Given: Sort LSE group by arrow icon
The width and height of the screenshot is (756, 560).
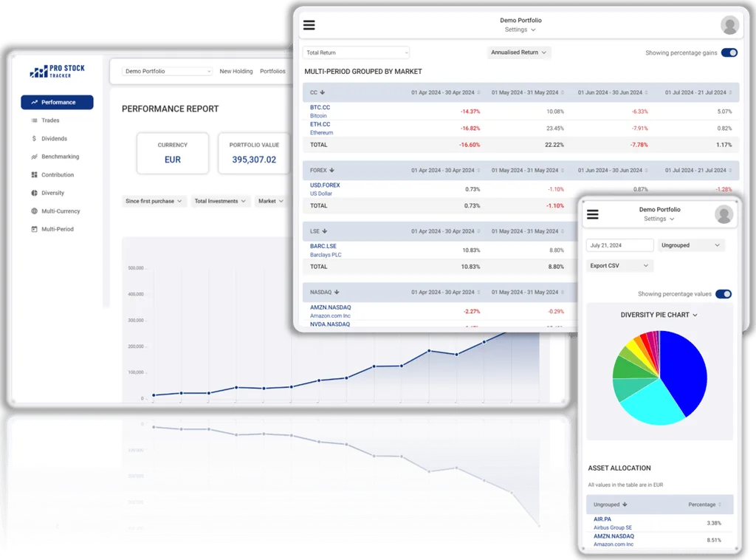Looking at the screenshot, I should point(325,231).
